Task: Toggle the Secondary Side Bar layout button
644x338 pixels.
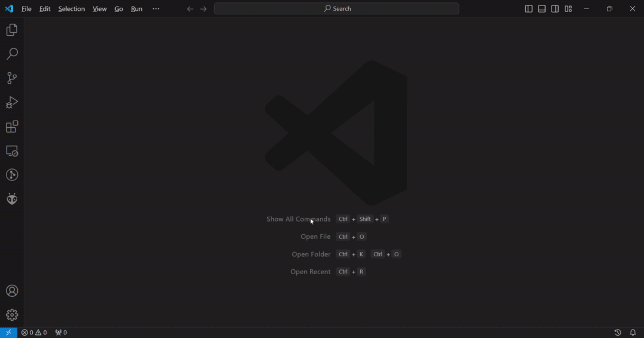Action: [555, 9]
